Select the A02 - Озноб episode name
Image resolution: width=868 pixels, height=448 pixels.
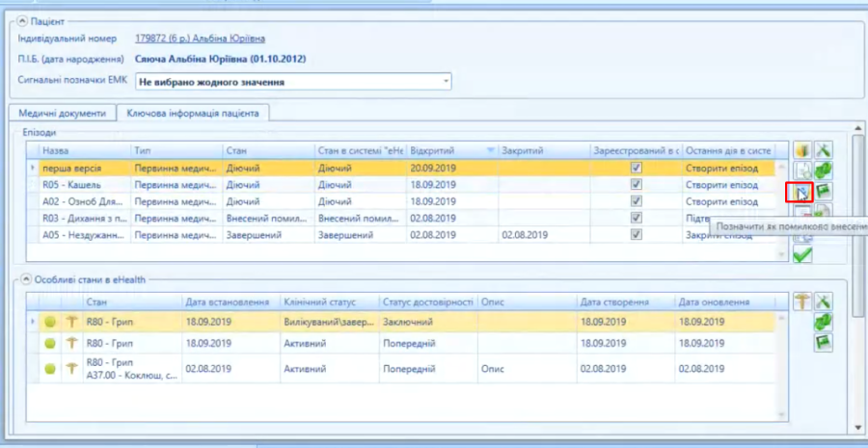point(83,201)
